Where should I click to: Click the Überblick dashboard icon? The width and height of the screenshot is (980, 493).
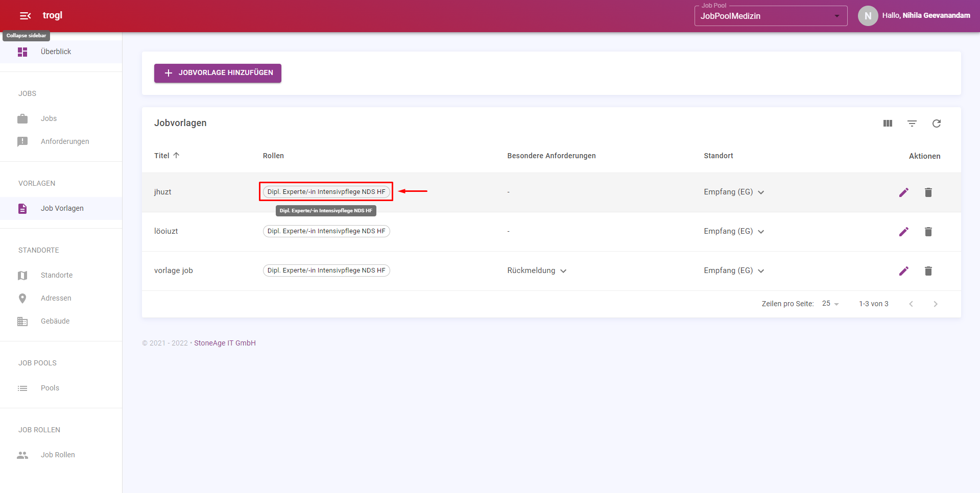[x=22, y=52]
